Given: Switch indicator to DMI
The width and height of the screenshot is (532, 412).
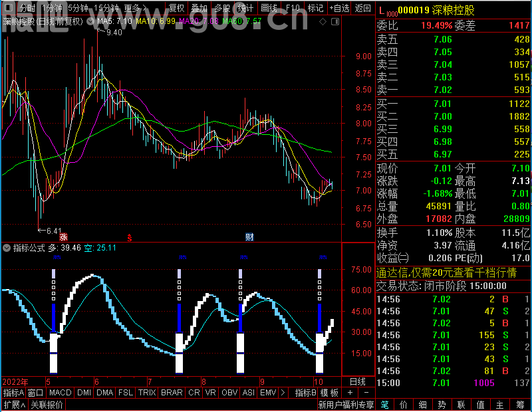Looking at the screenshot, I should point(84,393).
